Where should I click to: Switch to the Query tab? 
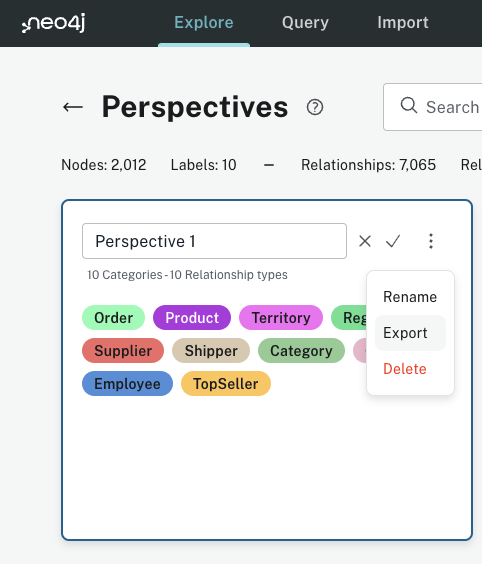pos(305,23)
